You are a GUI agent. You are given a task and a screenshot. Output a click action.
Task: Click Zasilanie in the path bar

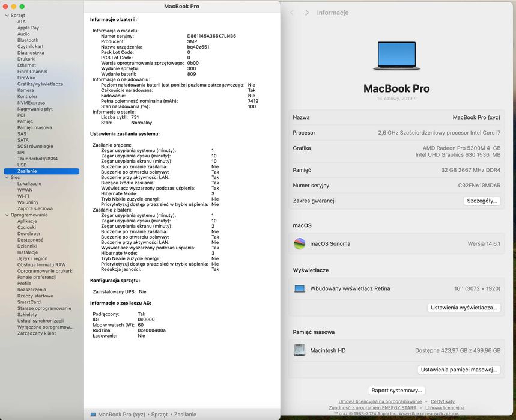[185, 415]
